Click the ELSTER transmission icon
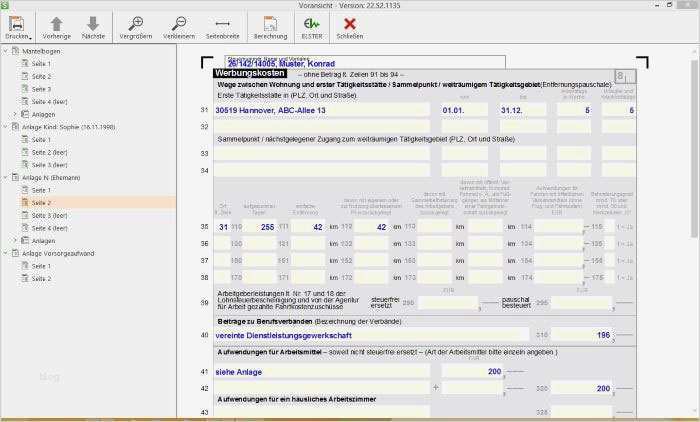Screen dimensions: 700x422 [312, 23]
